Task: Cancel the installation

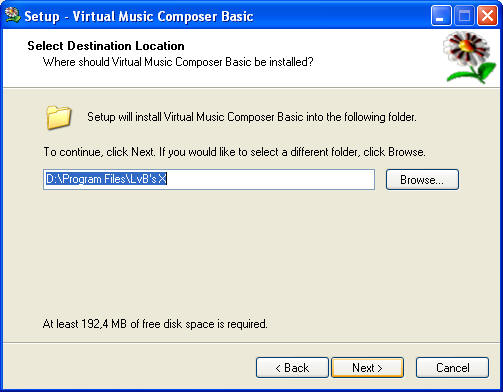Action: [x=452, y=368]
